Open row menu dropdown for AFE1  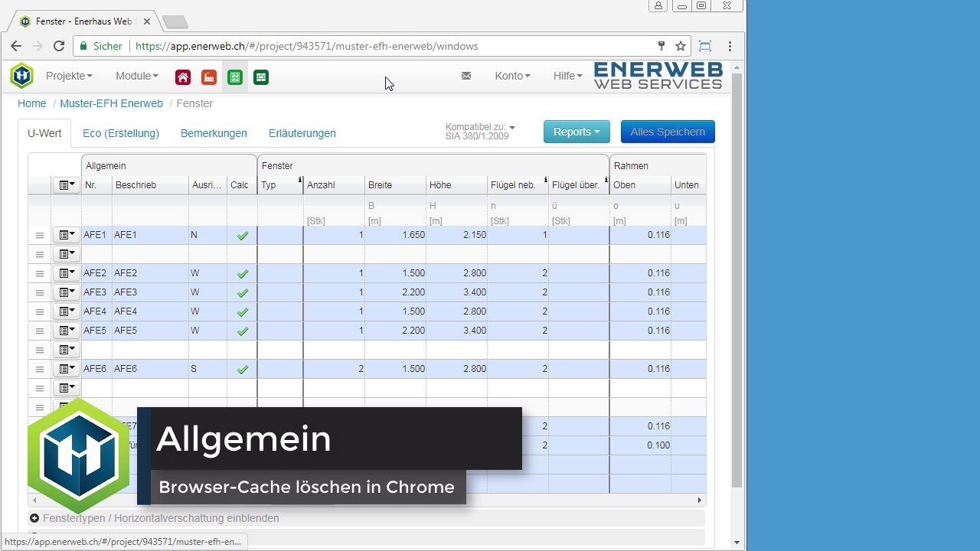67,235
